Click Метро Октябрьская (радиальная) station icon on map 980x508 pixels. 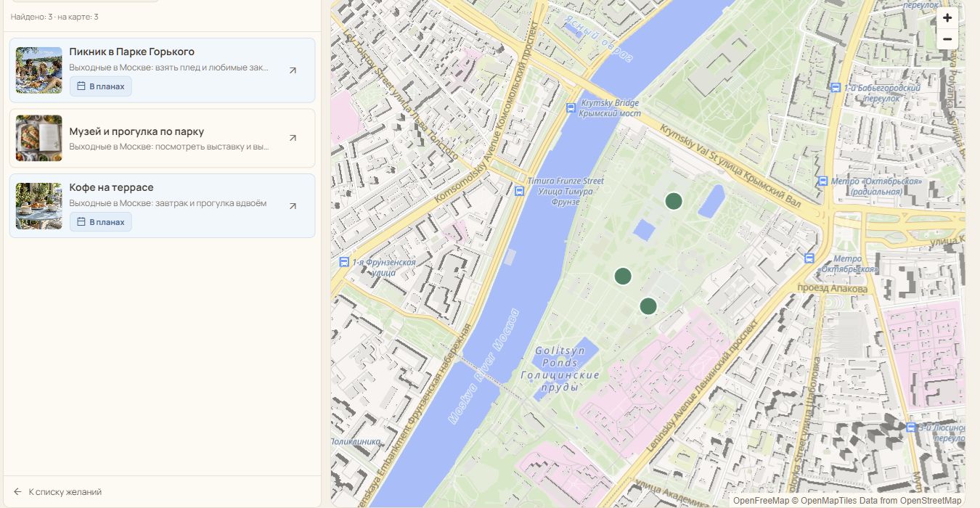(822, 181)
